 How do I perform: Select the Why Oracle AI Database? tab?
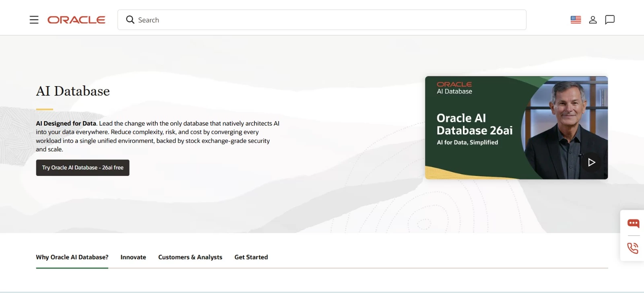72,257
